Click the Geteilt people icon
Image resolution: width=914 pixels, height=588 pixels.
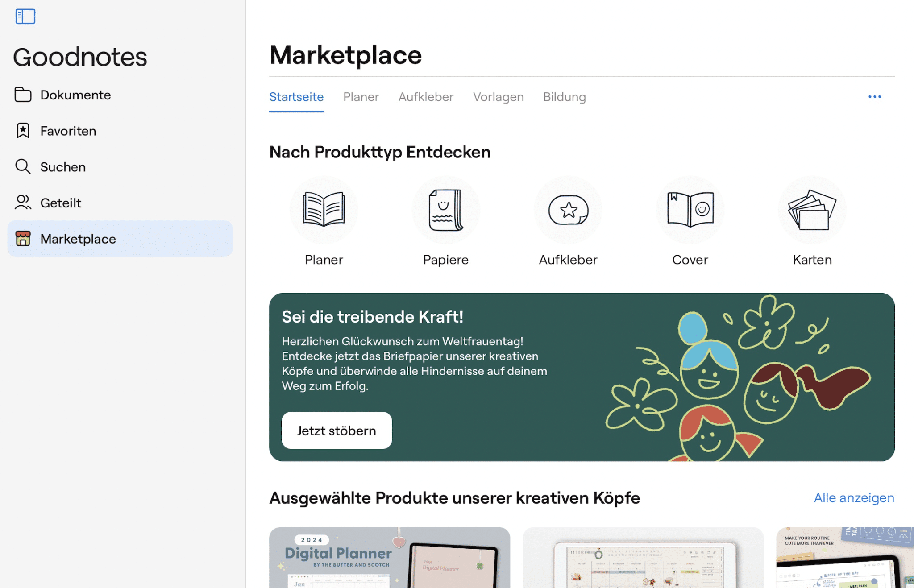tap(23, 203)
